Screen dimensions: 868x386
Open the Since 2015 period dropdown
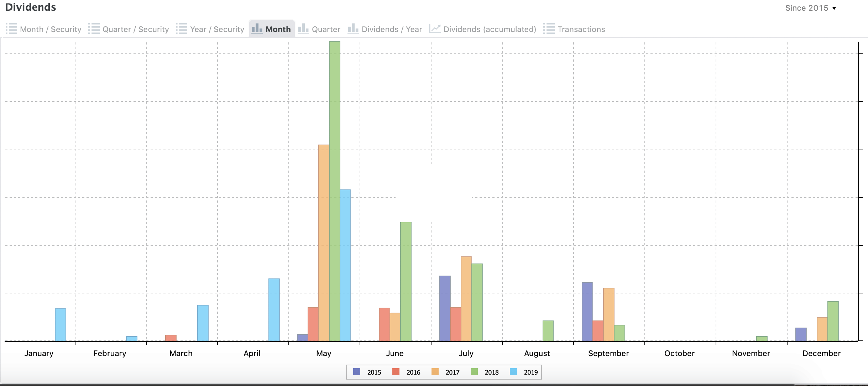click(x=807, y=8)
